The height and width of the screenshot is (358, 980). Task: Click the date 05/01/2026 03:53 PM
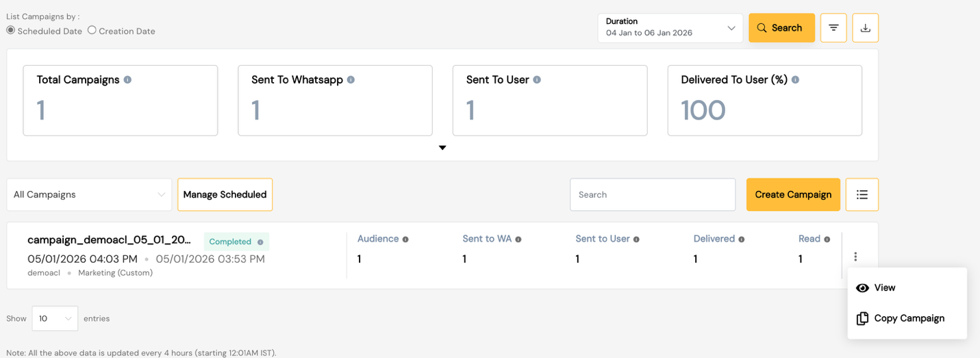pos(210,259)
